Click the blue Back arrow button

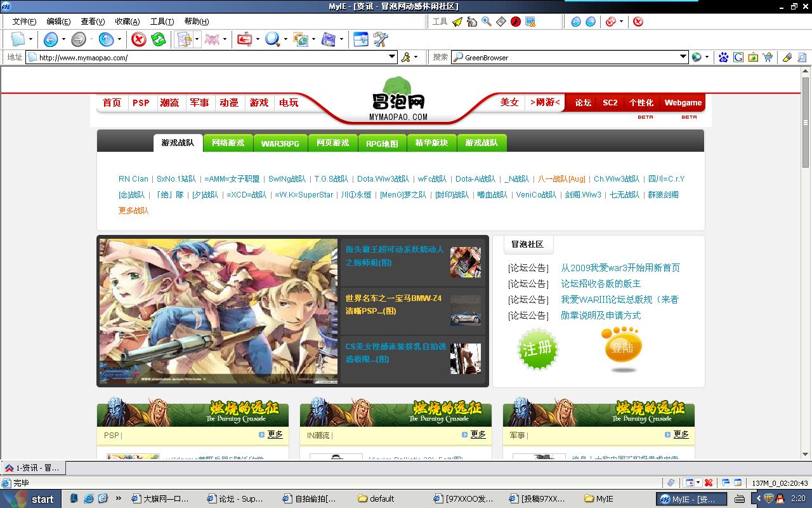(51, 39)
